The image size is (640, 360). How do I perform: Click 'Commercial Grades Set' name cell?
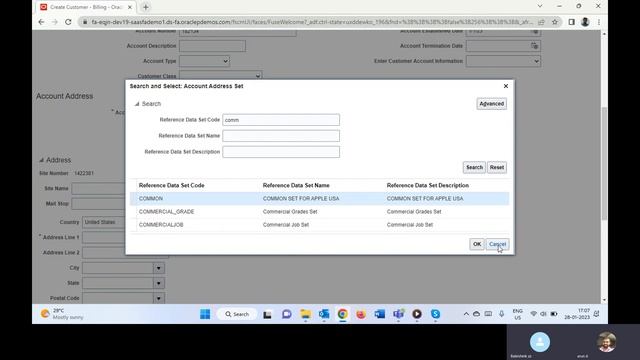tap(290, 211)
